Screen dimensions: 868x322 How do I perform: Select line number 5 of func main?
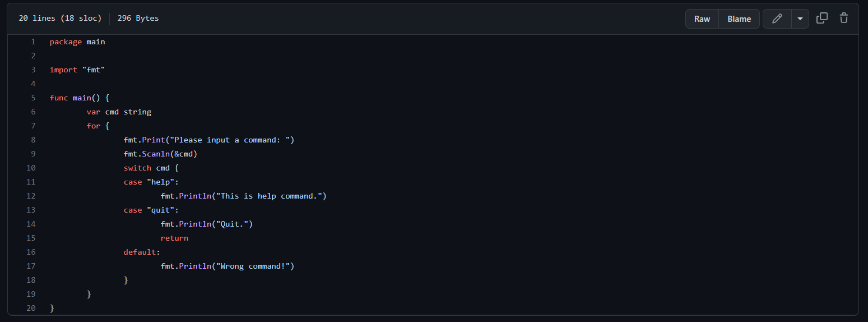(x=33, y=98)
